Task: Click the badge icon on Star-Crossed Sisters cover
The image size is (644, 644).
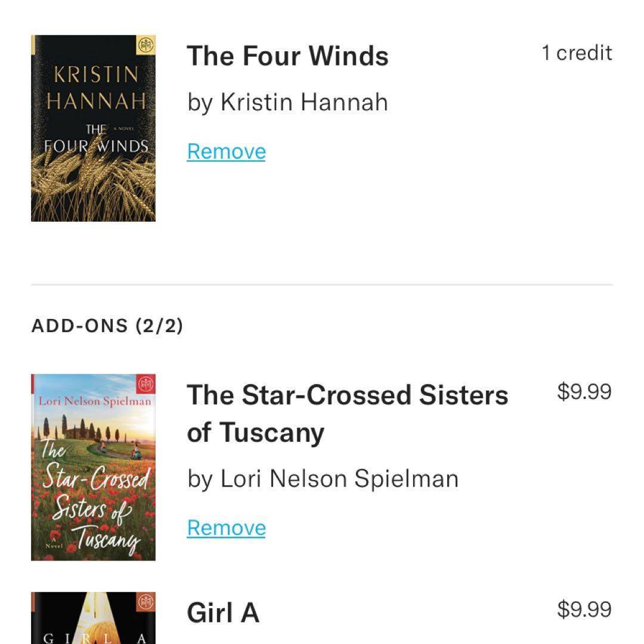Action: point(145,384)
